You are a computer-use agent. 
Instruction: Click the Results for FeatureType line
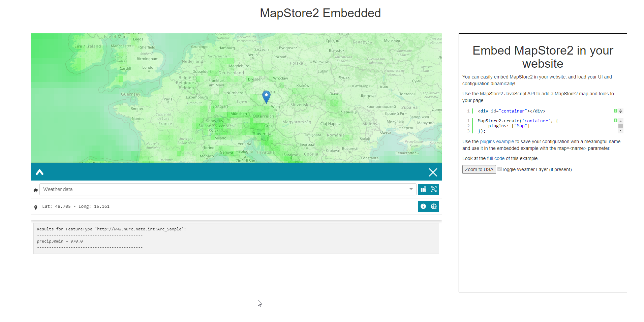point(111,229)
